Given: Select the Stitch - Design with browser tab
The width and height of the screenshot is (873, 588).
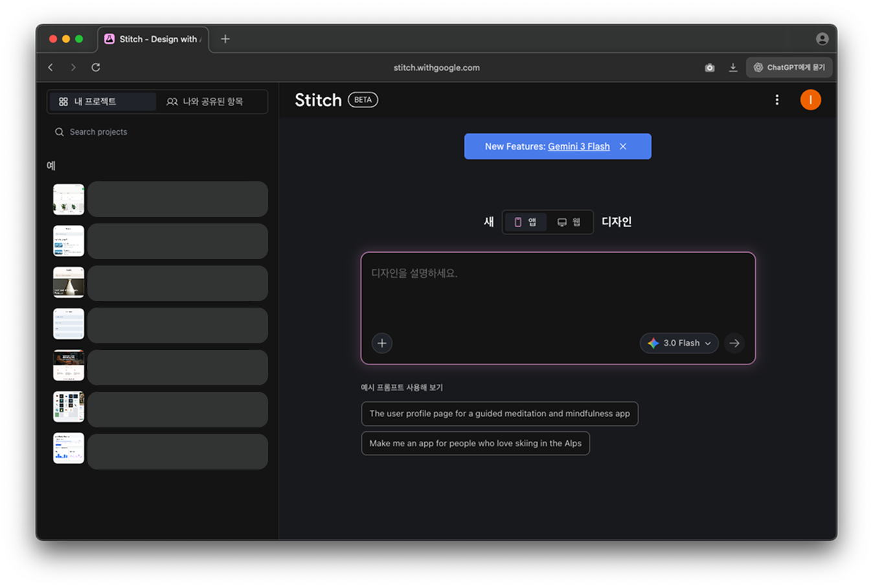Looking at the screenshot, I should pos(153,39).
